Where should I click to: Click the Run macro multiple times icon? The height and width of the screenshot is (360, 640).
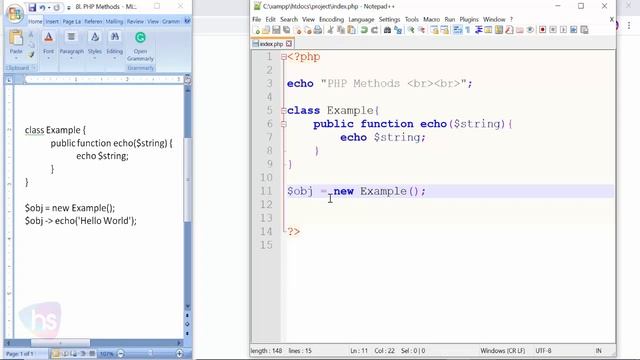click(x=573, y=30)
